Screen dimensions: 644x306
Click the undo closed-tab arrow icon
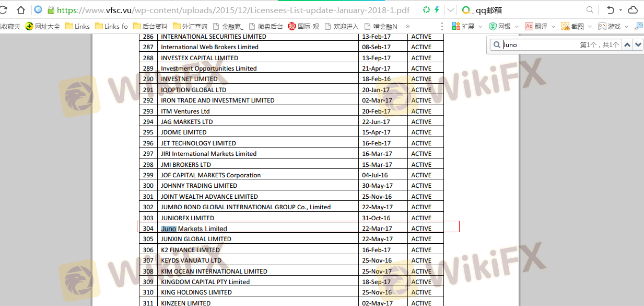click(610, 10)
